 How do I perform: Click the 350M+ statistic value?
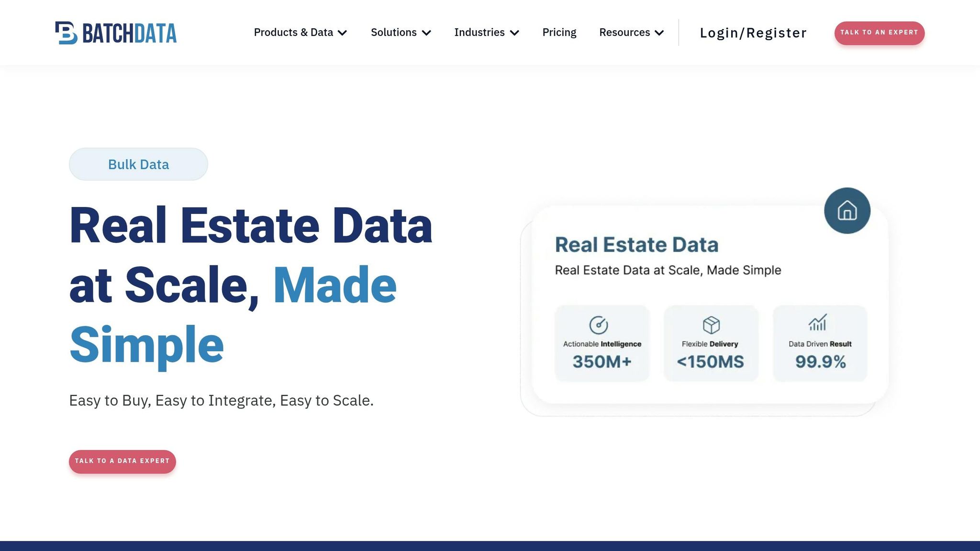pos(602,362)
